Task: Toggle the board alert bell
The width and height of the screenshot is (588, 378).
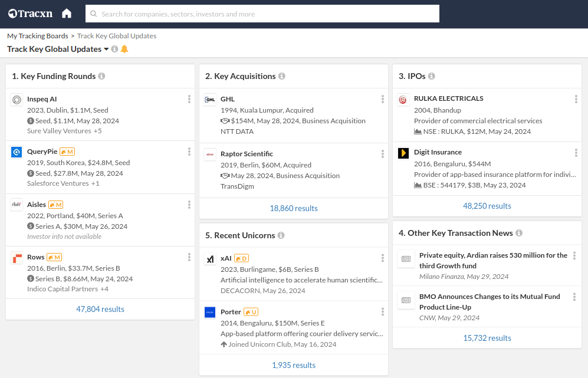Action: pyautogui.click(x=124, y=49)
